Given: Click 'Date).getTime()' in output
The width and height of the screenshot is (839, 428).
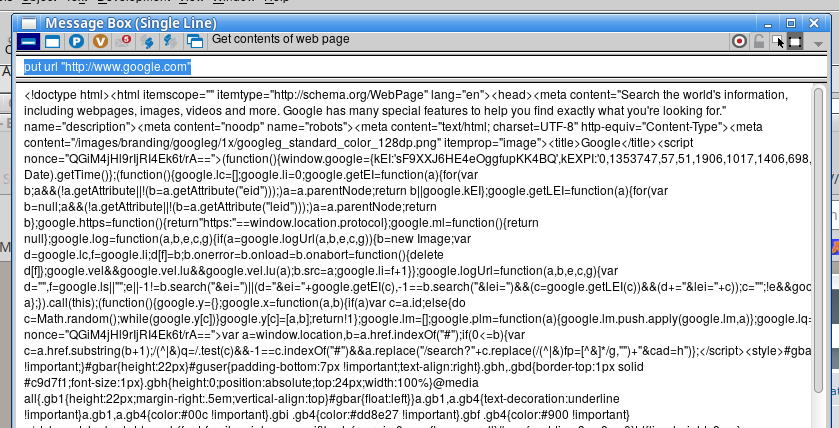Looking at the screenshot, I should pos(65,175).
